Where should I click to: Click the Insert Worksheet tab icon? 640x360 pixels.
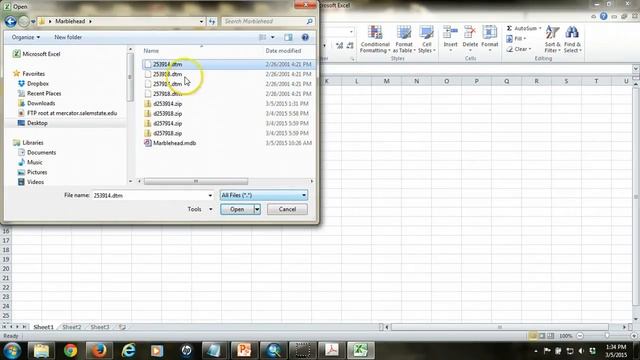122,327
